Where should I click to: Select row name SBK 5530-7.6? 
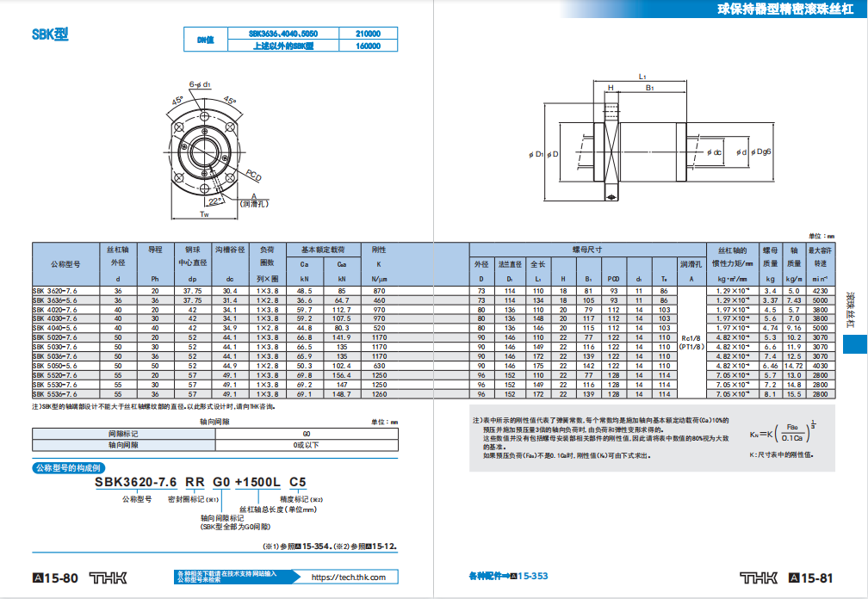pos(55,385)
